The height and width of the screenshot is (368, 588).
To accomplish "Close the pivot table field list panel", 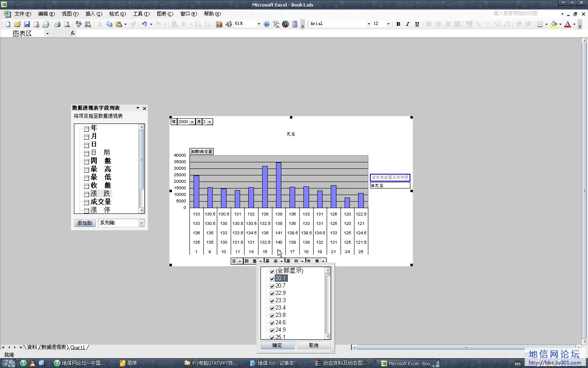I will [x=144, y=108].
